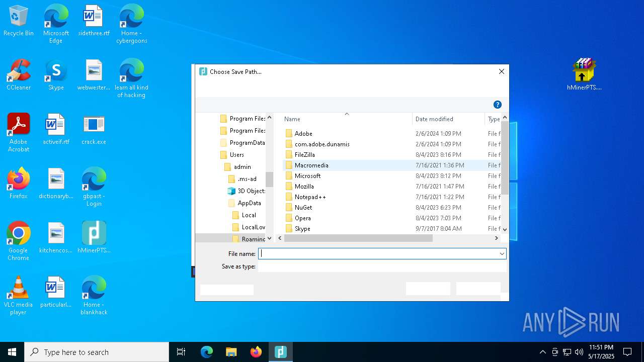Open the Skype desktop shortcut
The height and width of the screenshot is (362, 644).
point(56,75)
